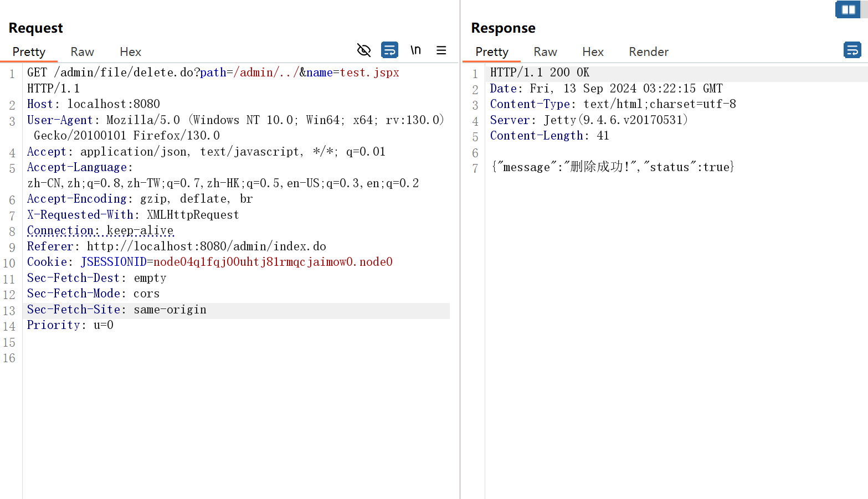Select Request Pretty tab
The height and width of the screenshot is (499, 868).
point(29,52)
